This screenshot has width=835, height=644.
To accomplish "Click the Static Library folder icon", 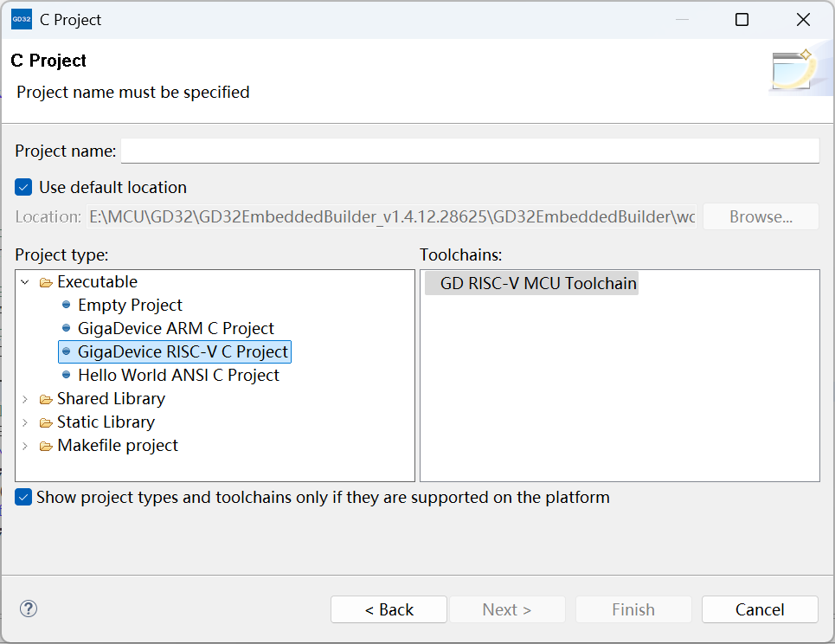I will (x=46, y=422).
